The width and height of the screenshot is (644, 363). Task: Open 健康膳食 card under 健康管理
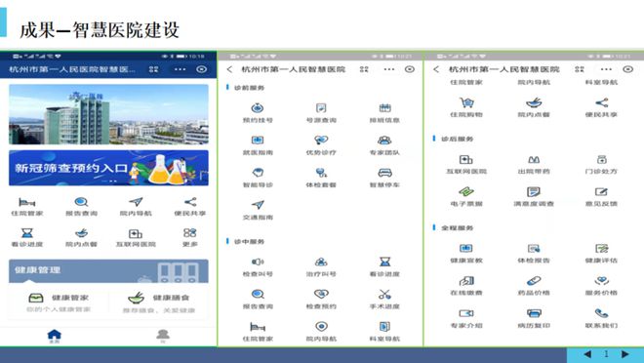click(x=158, y=302)
